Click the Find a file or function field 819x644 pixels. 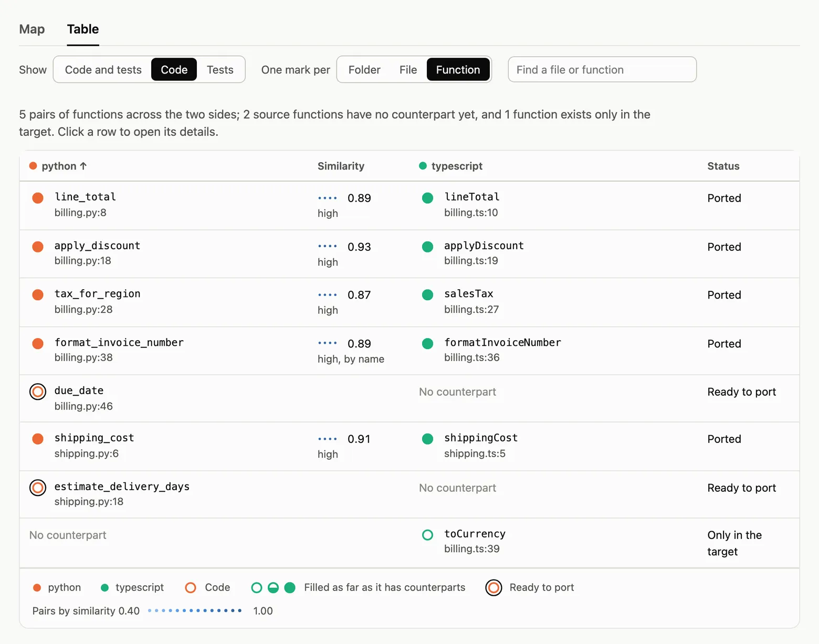[602, 70]
